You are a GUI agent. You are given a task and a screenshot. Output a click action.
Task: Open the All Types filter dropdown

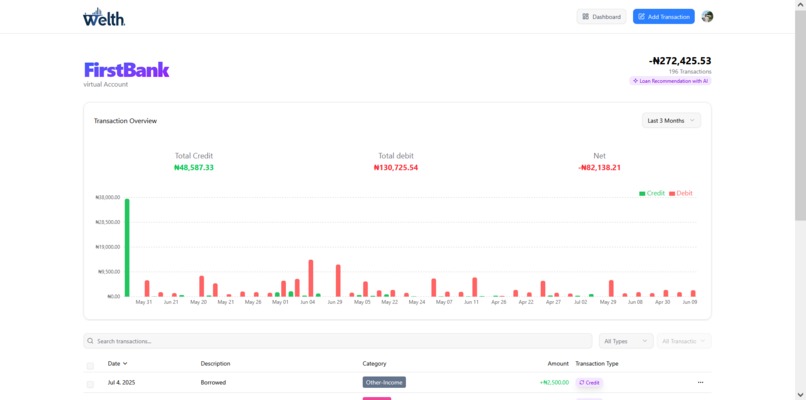[x=626, y=341]
